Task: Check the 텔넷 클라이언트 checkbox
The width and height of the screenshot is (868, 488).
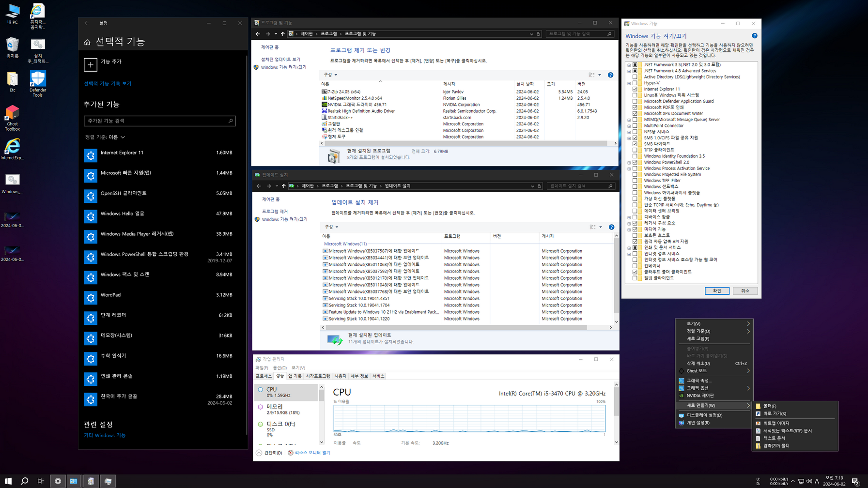Action: click(x=635, y=278)
